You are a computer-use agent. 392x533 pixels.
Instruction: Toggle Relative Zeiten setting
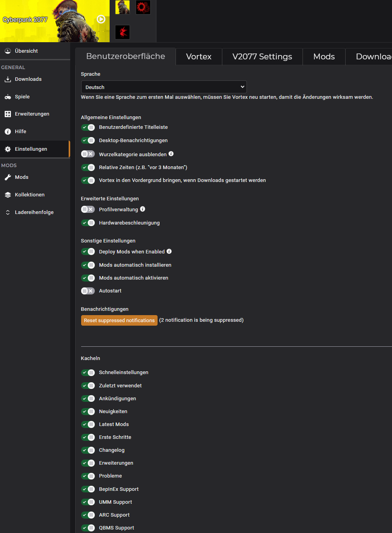click(x=88, y=168)
